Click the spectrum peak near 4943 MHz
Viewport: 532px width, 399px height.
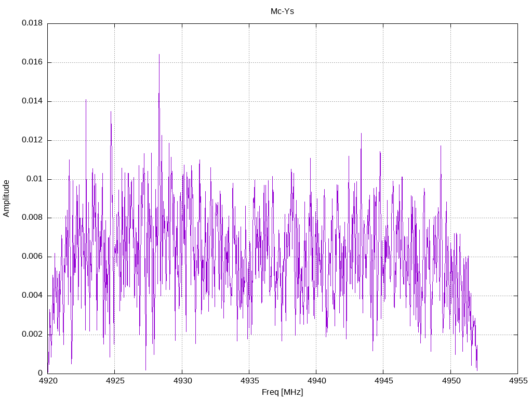point(361,134)
